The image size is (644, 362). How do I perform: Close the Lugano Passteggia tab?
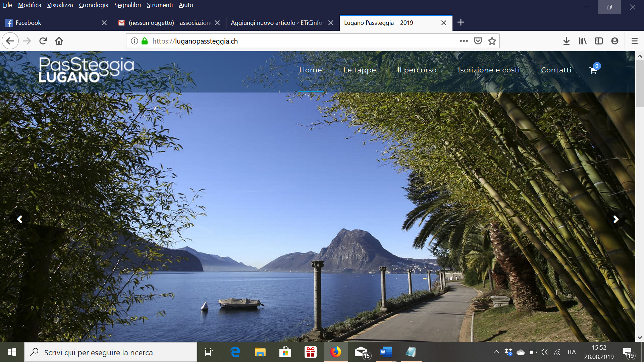tap(444, 23)
